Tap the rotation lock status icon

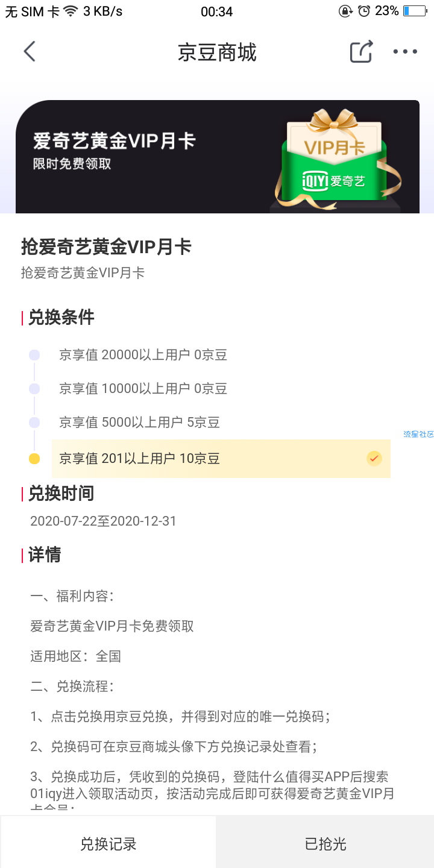click(x=346, y=11)
